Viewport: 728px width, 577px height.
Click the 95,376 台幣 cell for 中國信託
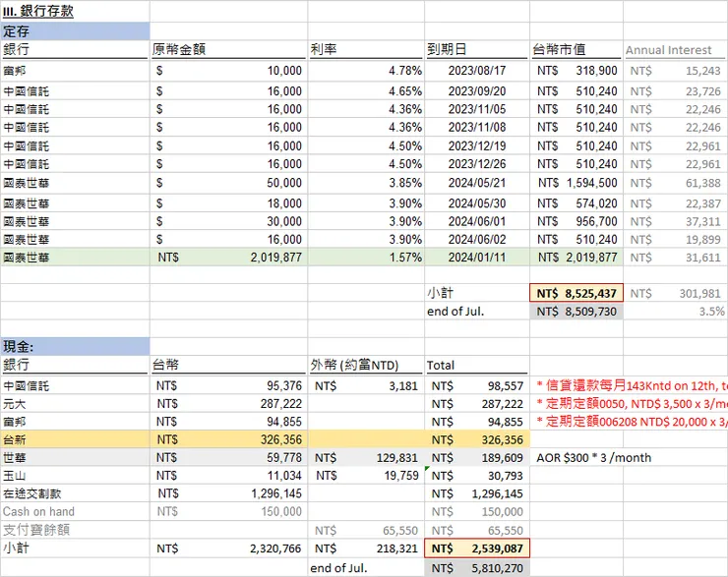[228, 385]
